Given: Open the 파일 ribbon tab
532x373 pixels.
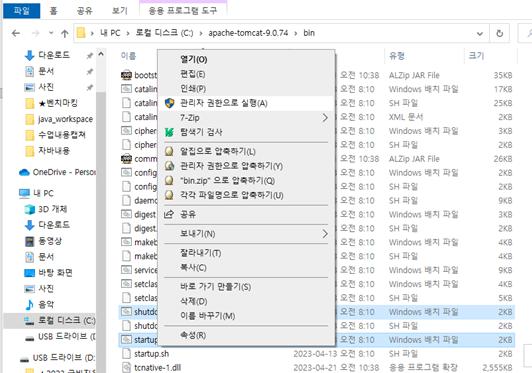Looking at the screenshot, I should pos(22,11).
